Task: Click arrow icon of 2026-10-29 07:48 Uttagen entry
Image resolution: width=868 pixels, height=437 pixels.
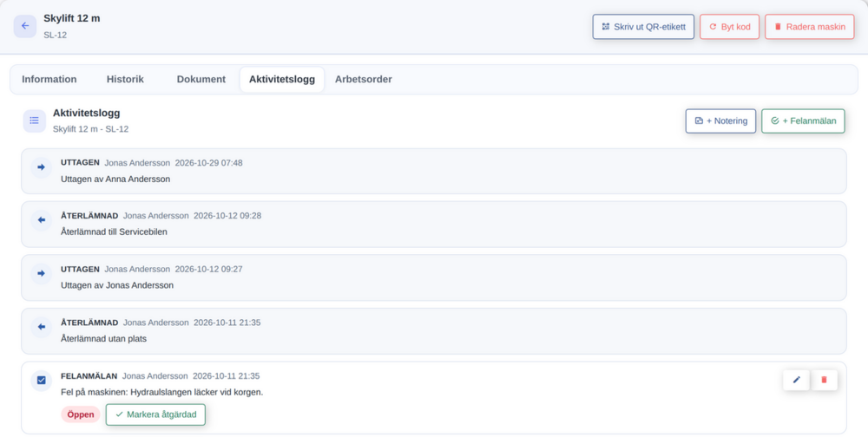Action: click(41, 167)
